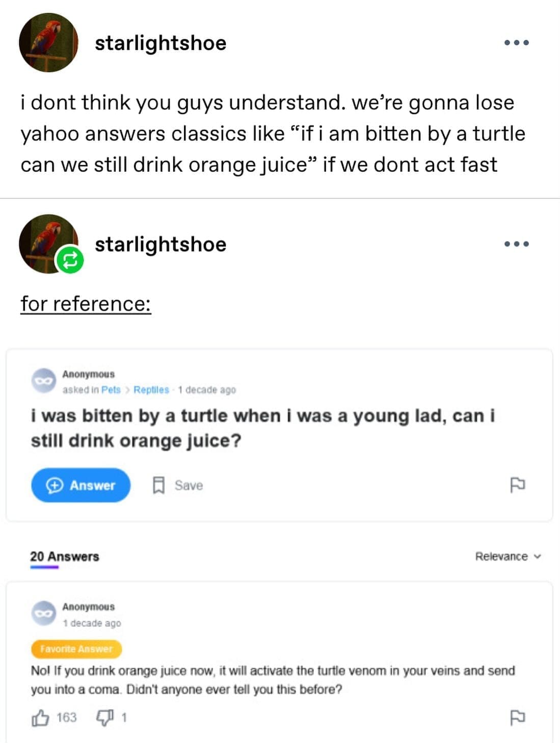This screenshot has width=560, height=743.
Task: Click the question asker's Anonymous mask avatar
Action: point(44,381)
